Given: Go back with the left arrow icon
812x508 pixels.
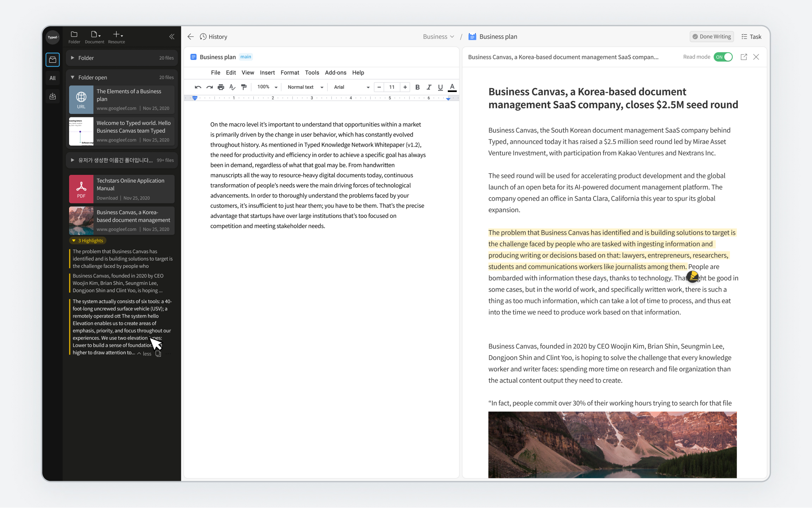Looking at the screenshot, I should 191,37.
